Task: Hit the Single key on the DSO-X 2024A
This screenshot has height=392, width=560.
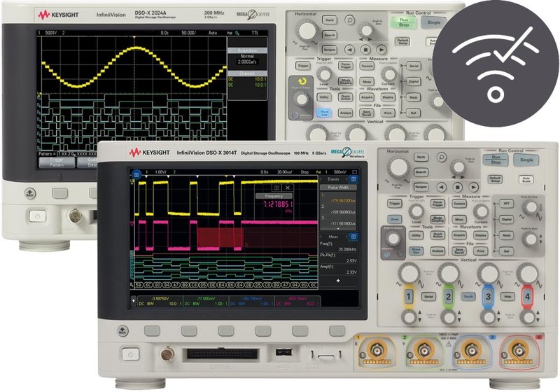Action: 434,22
